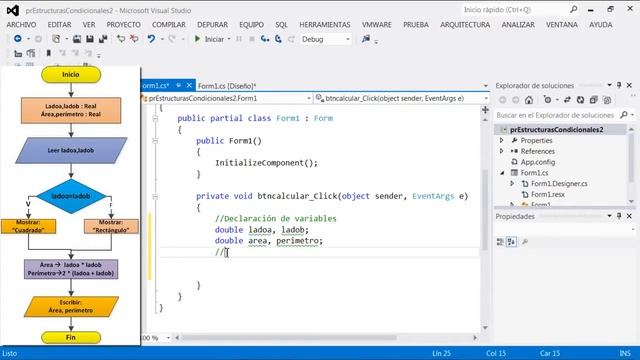The height and width of the screenshot is (360, 640).
Task: Switch to Form1.cs [Diseño] tab
Action: pos(227,86)
